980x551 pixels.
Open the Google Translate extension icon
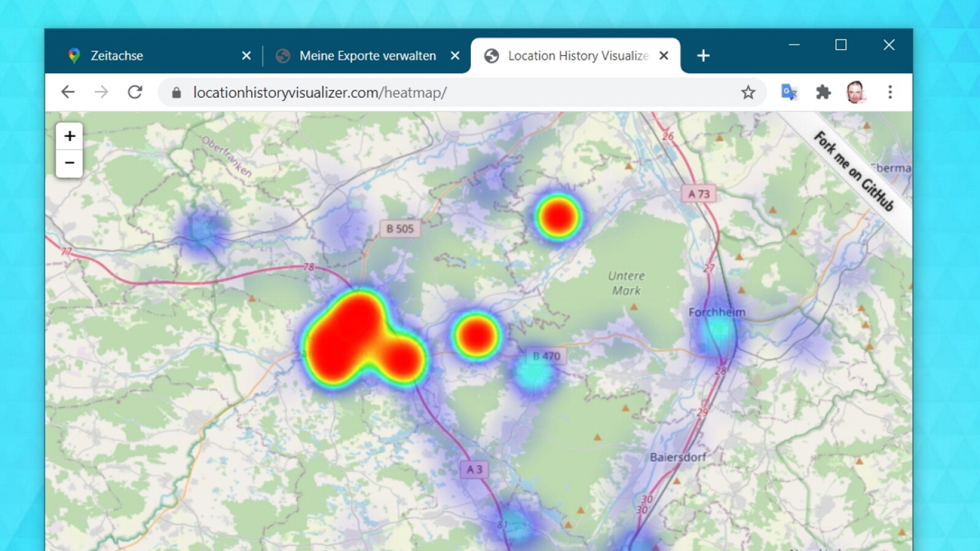(x=788, y=92)
